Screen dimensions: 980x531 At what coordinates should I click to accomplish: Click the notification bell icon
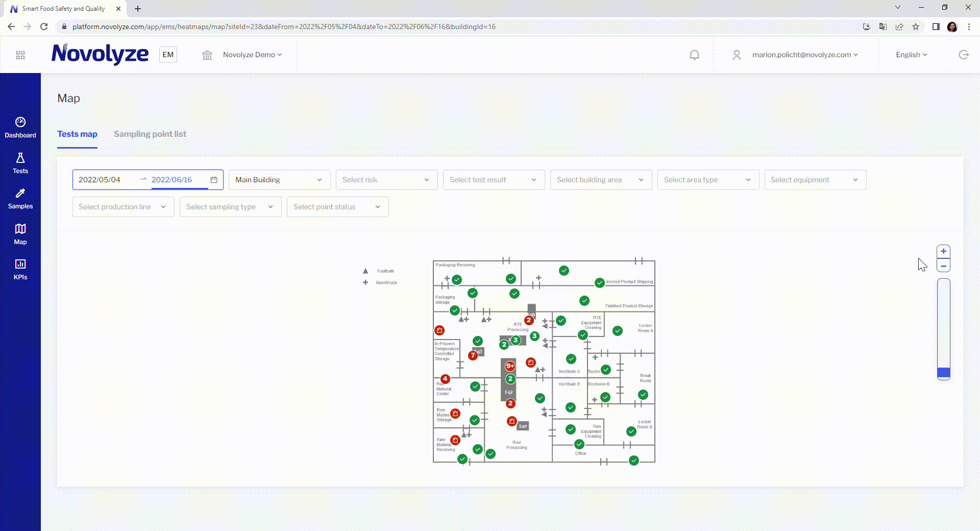click(x=694, y=55)
